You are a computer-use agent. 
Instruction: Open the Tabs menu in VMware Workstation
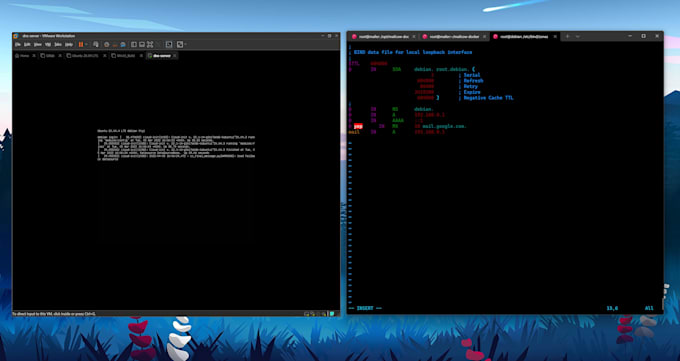point(58,44)
